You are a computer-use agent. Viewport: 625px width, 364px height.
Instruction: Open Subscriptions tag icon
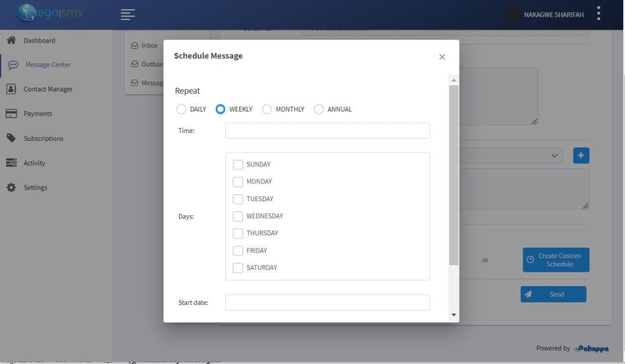[x=11, y=138]
